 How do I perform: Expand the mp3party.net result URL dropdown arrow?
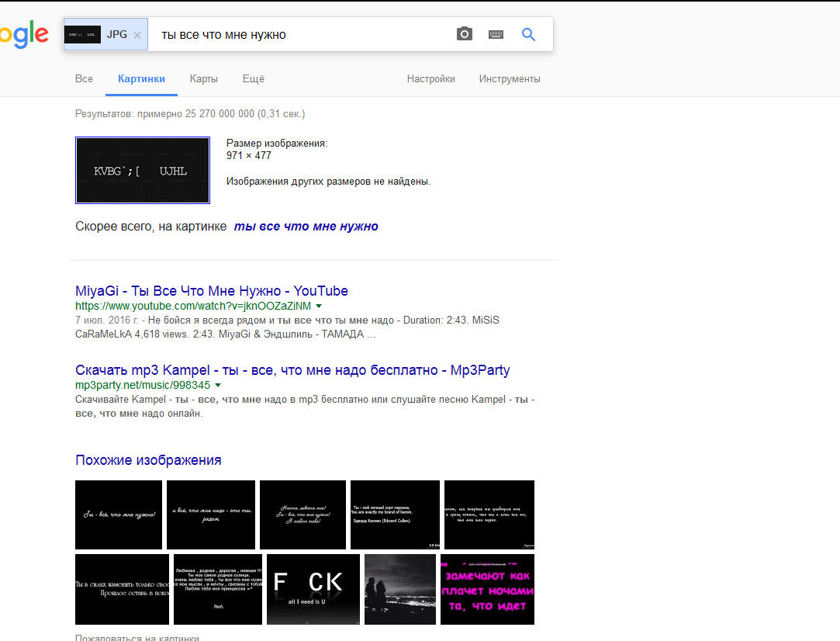(x=218, y=386)
